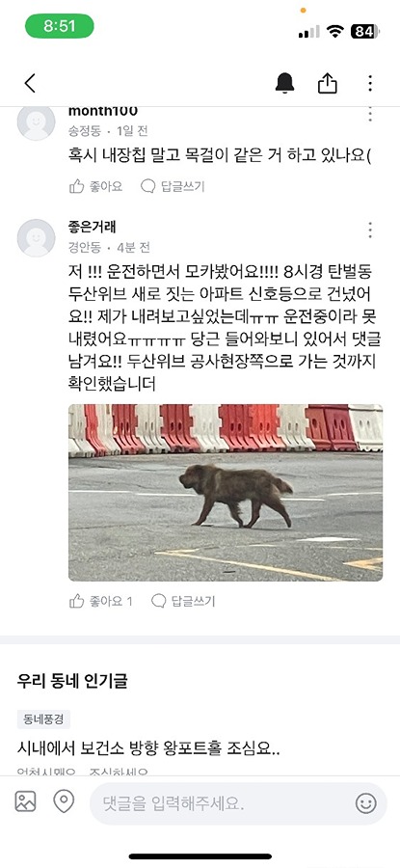400x868 pixels.
Task: Reply to month100 via 답글쓰기
Action: click(173, 186)
